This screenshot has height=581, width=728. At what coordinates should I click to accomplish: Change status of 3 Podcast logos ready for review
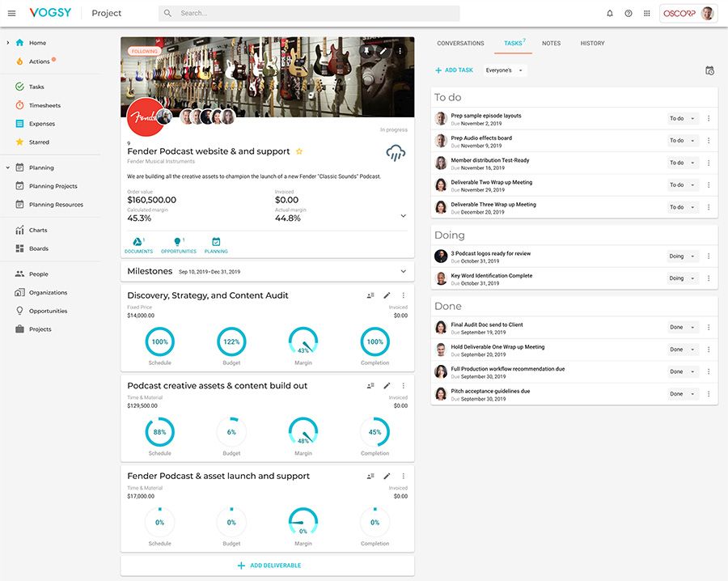(683, 256)
